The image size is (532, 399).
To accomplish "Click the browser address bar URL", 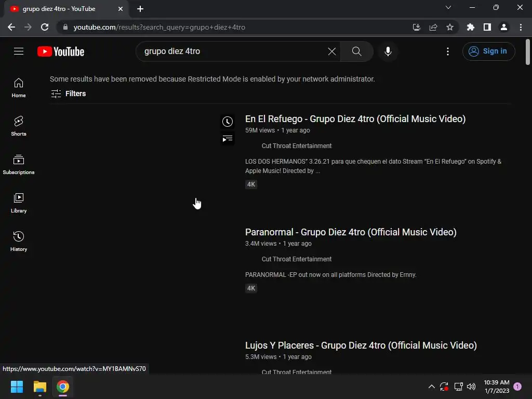I will tap(159, 27).
